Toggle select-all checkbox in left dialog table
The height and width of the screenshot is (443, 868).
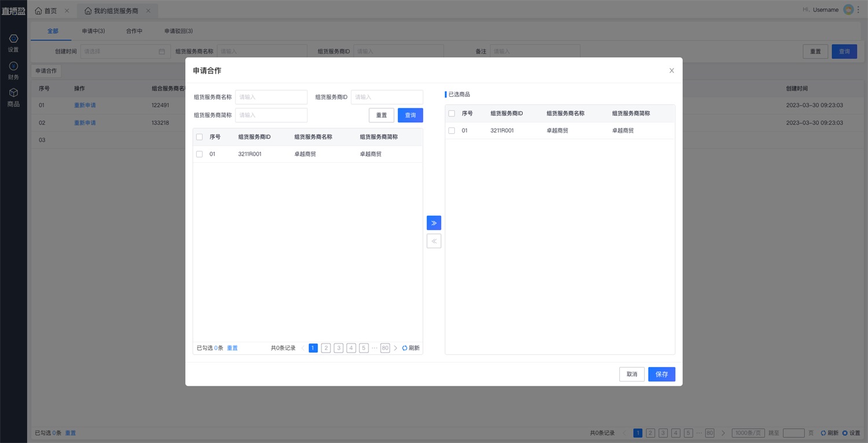[x=200, y=137]
